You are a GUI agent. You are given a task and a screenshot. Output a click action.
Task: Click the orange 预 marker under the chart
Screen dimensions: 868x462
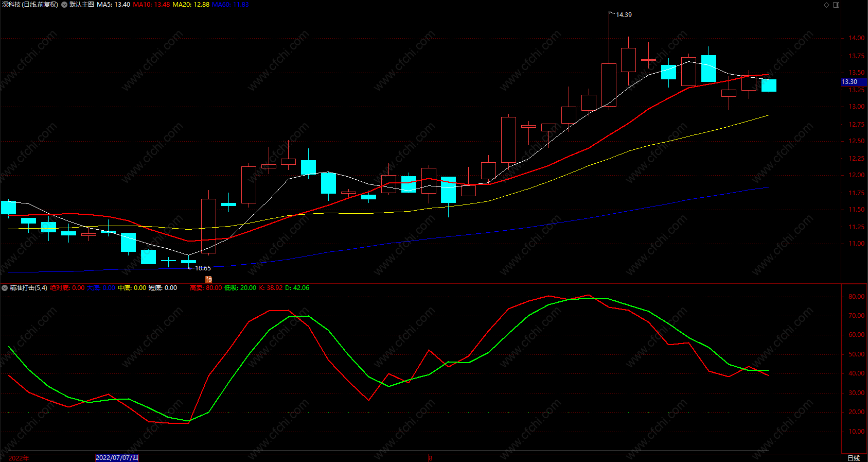208,279
